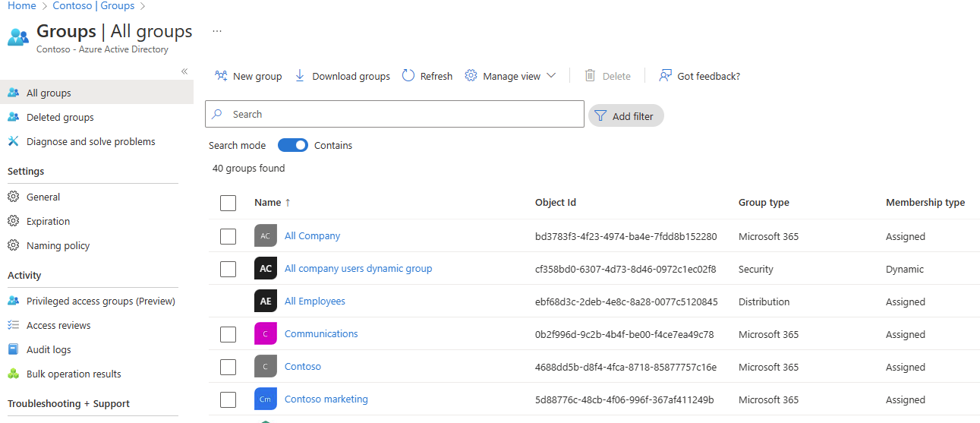Click the Manage view gear icon

coord(471,76)
